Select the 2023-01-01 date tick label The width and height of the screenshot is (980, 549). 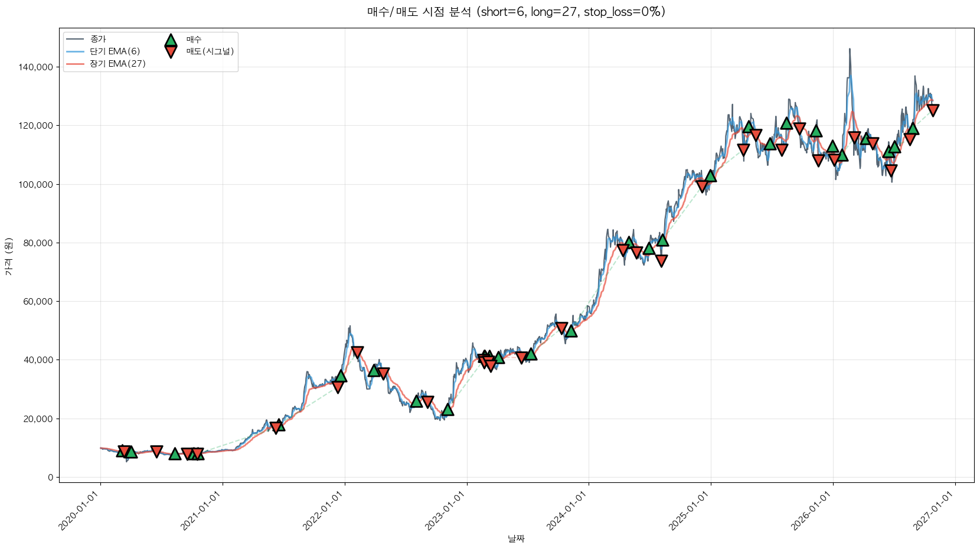[x=447, y=511]
